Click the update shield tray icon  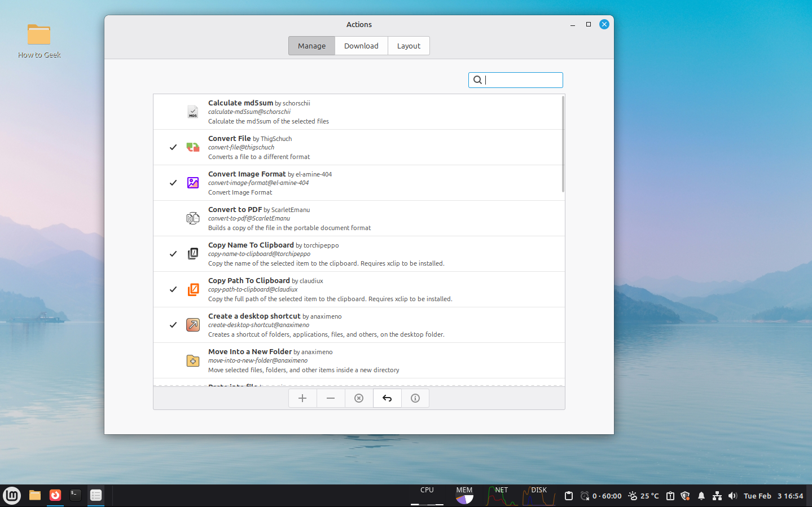[x=686, y=496]
